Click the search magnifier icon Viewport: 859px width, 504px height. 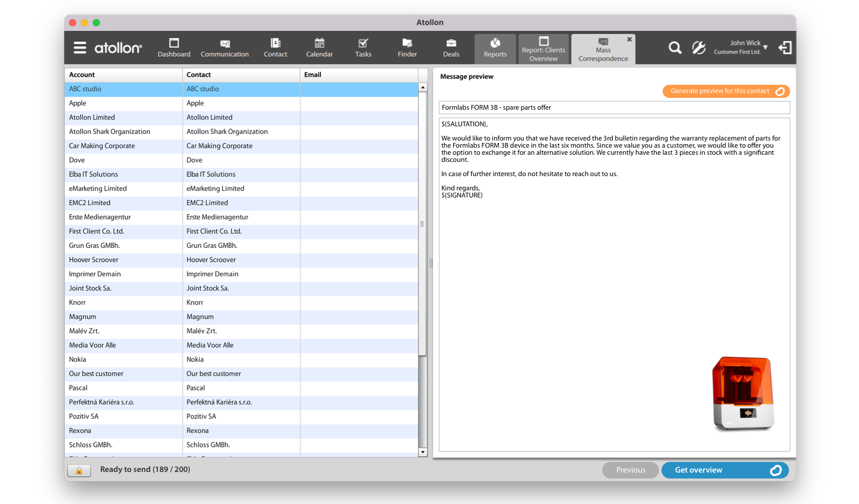tap(675, 47)
